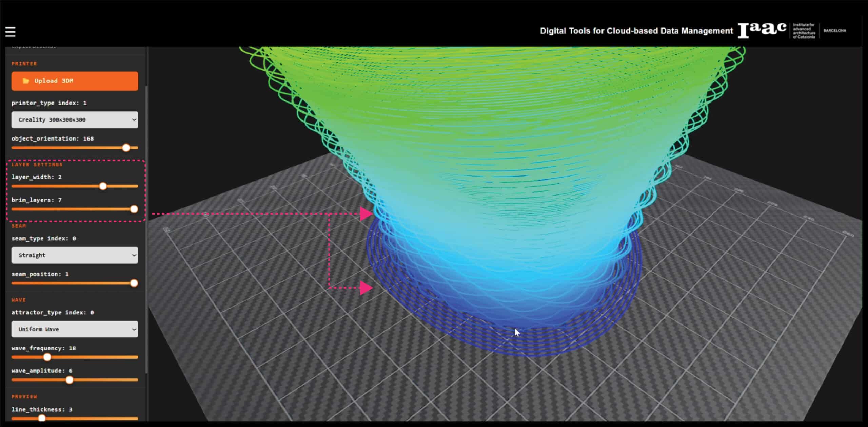Click the seam_position slider handle
Image resolution: width=868 pixels, height=427 pixels.
tap(134, 283)
